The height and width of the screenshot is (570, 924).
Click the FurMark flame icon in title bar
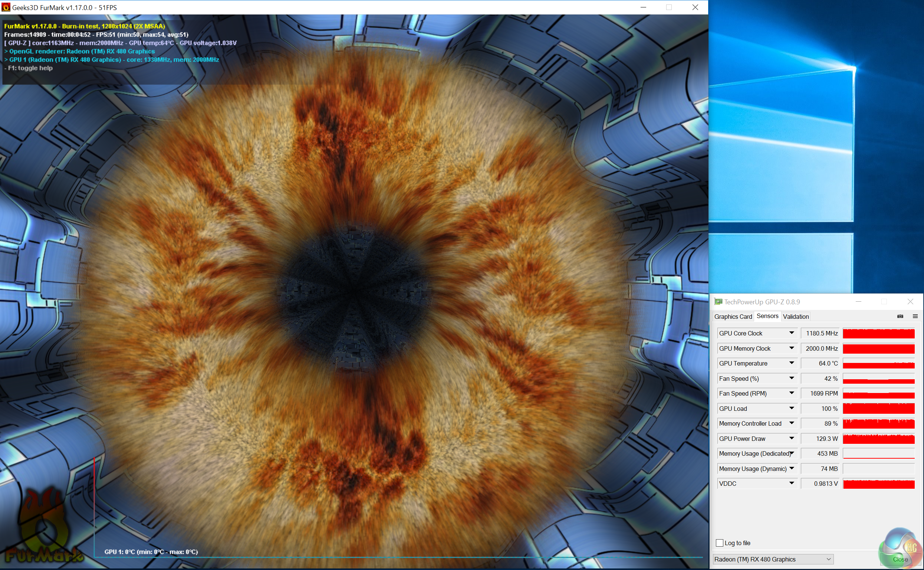coord(6,7)
